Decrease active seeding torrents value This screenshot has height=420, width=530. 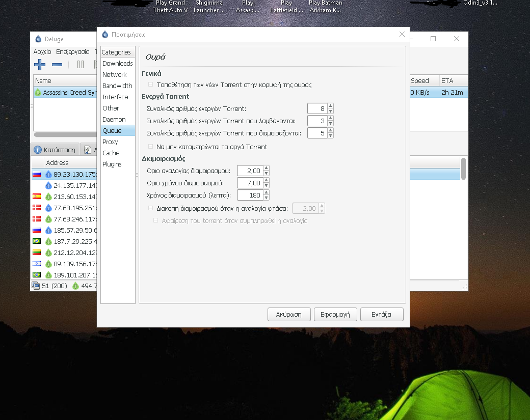(331, 136)
